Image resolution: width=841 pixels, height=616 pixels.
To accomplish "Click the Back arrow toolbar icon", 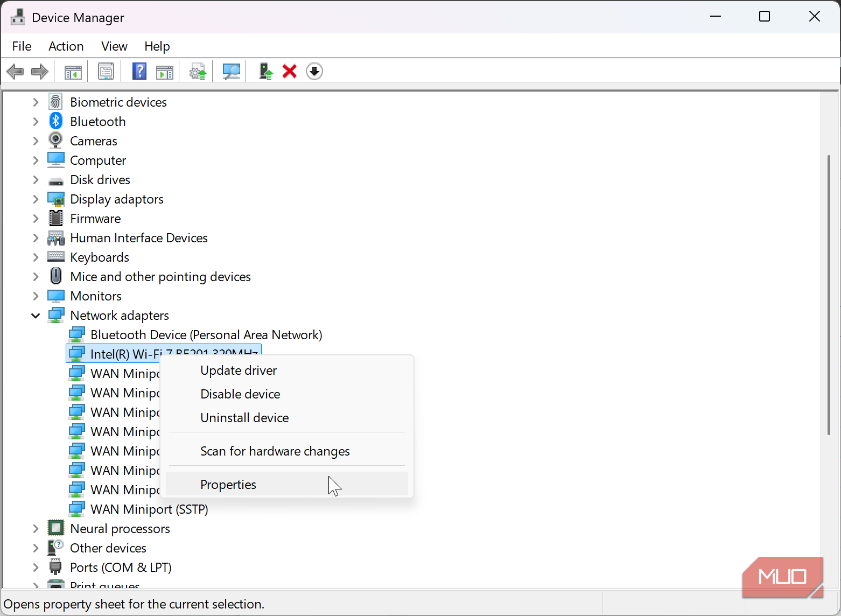I will click(15, 71).
